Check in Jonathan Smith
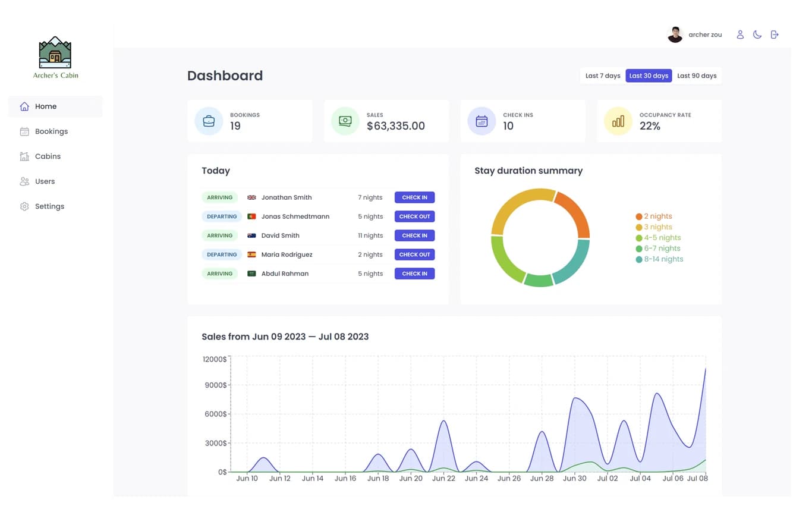 (414, 197)
